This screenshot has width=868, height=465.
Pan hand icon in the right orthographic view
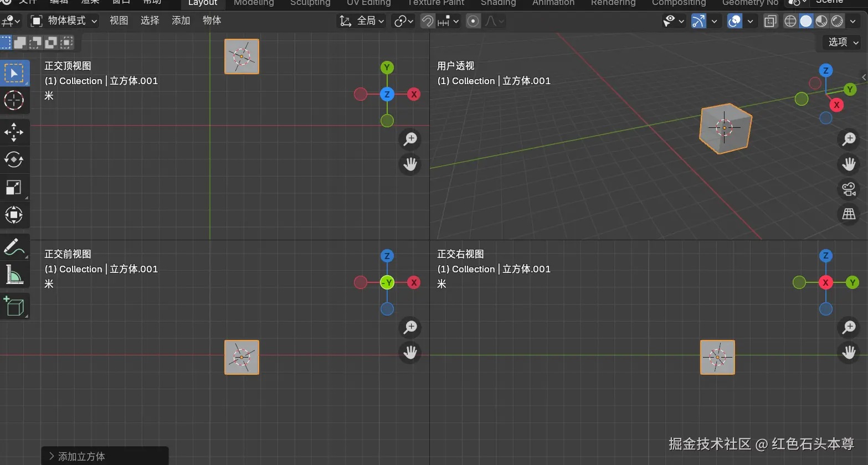pyautogui.click(x=849, y=352)
